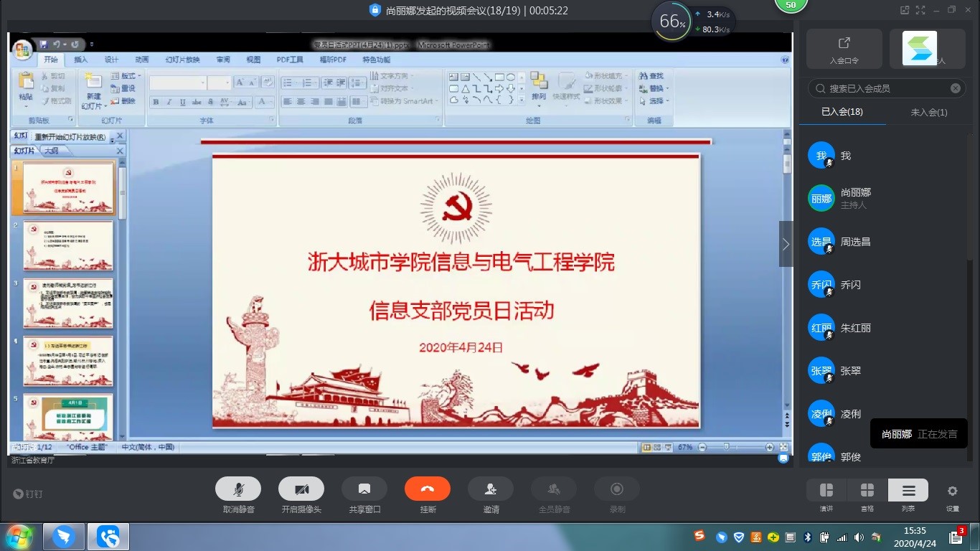The width and height of the screenshot is (980, 551).
Task: Select slide 3 thumbnail
Action: click(68, 303)
